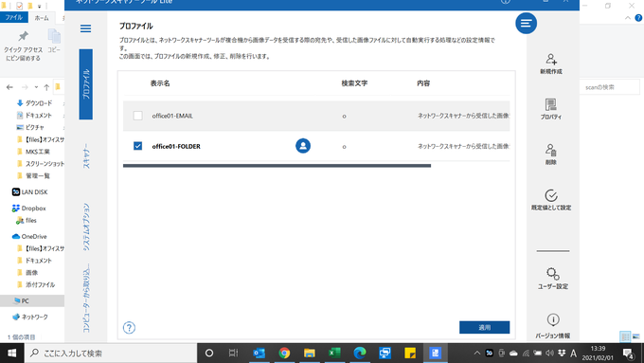Check the office01-EMAIL profile checkbox
The image size is (644, 363).
point(137,116)
